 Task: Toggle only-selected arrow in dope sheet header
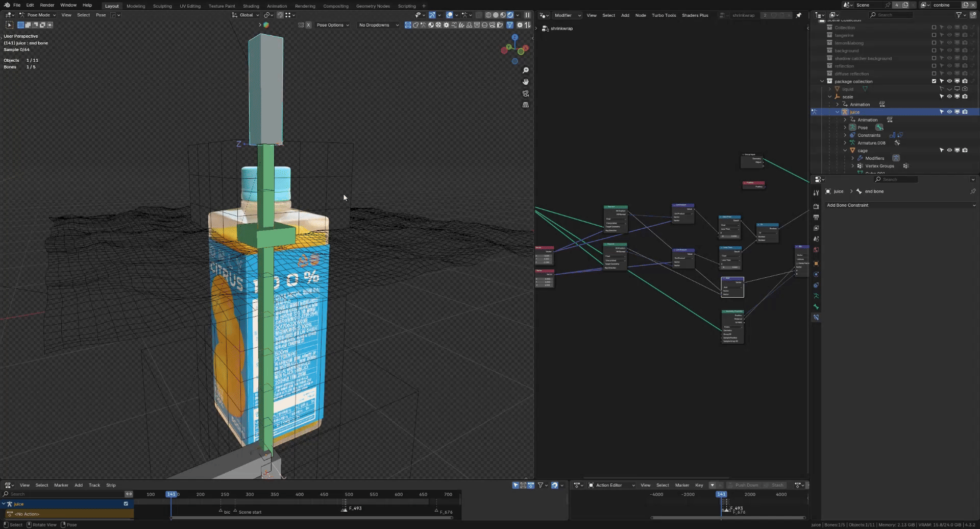(516, 485)
